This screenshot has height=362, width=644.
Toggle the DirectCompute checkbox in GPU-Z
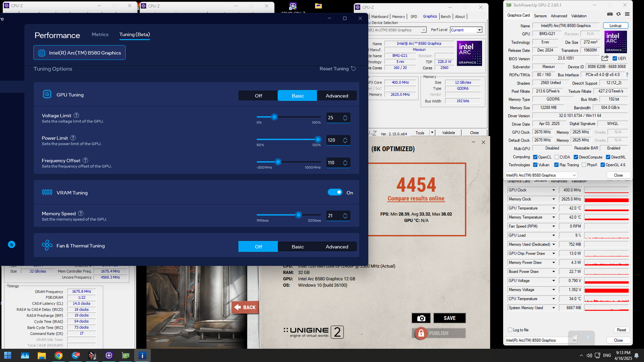coord(576,157)
